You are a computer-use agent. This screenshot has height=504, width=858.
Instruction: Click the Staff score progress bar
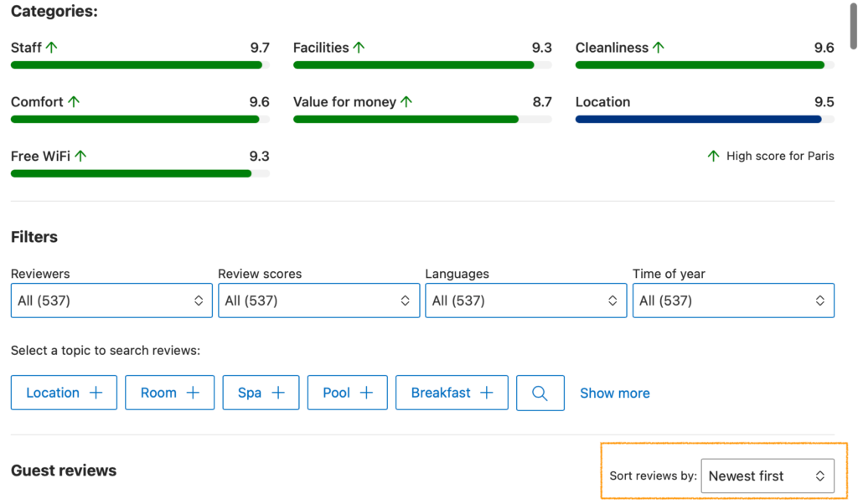[140, 65]
